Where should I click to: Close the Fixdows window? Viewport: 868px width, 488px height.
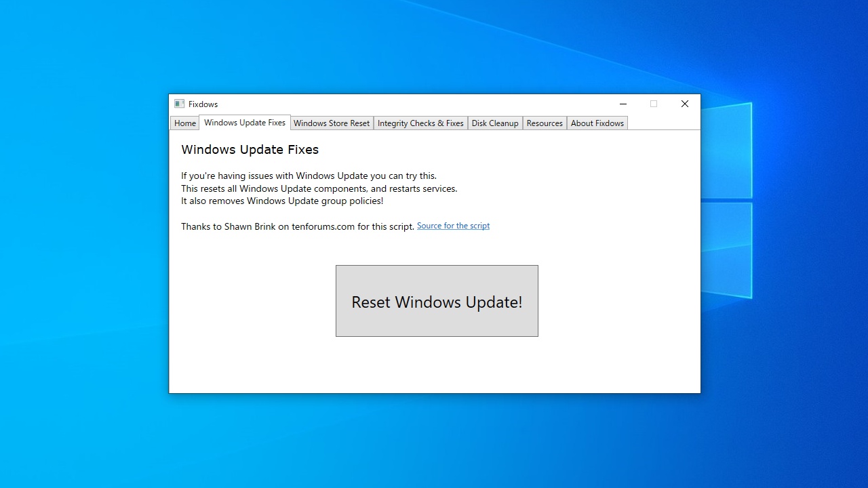(685, 104)
